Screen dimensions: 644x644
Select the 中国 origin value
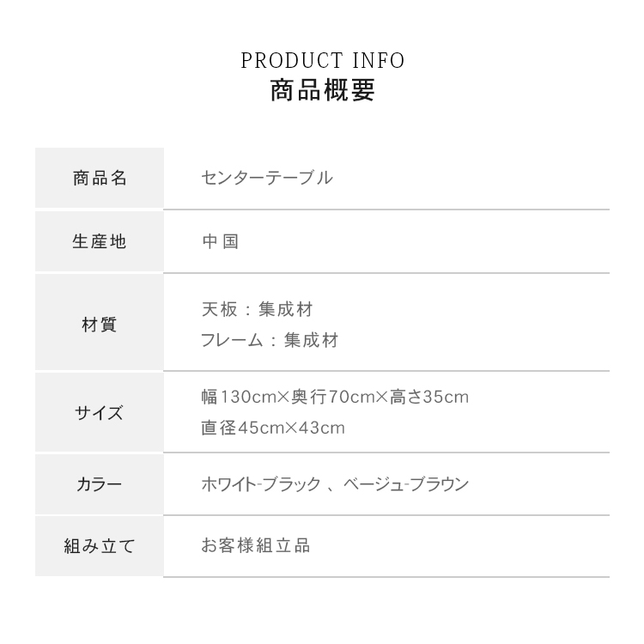(220, 241)
